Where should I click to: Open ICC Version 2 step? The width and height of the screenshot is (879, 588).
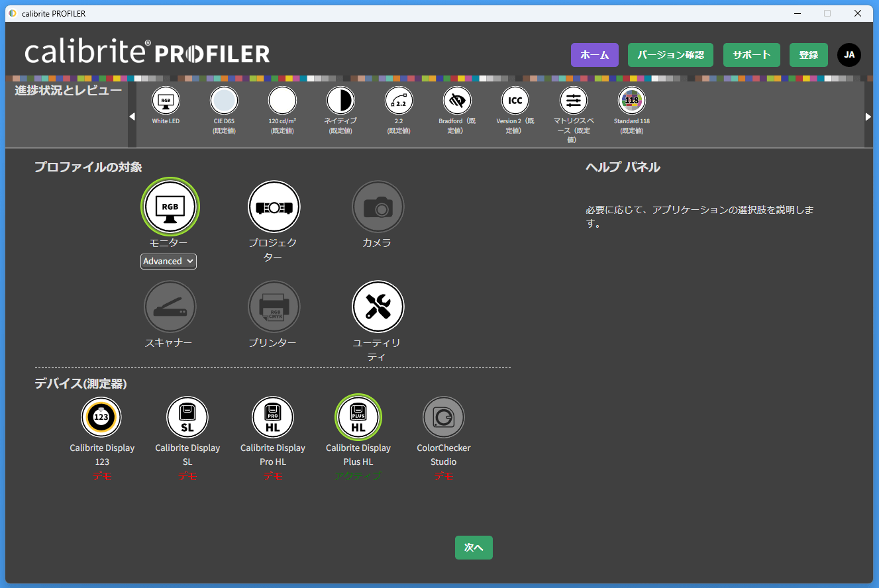tap(515, 101)
